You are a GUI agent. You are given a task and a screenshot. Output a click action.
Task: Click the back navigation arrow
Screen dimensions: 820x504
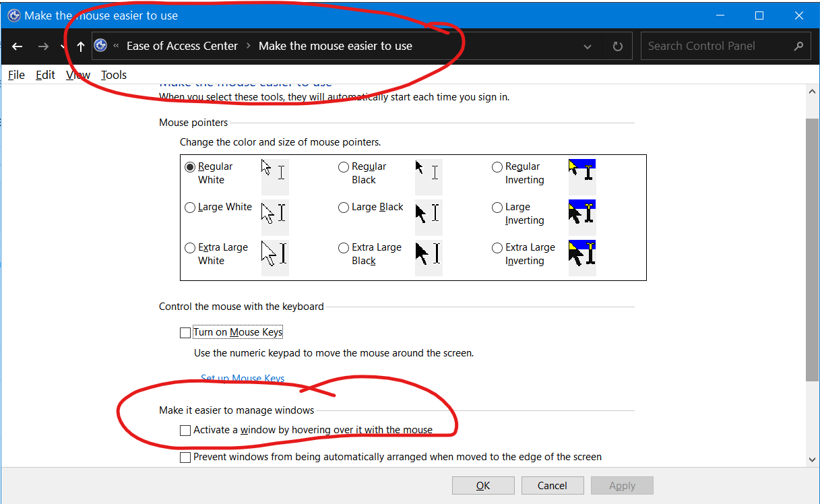pyautogui.click(x=18, y=46)
